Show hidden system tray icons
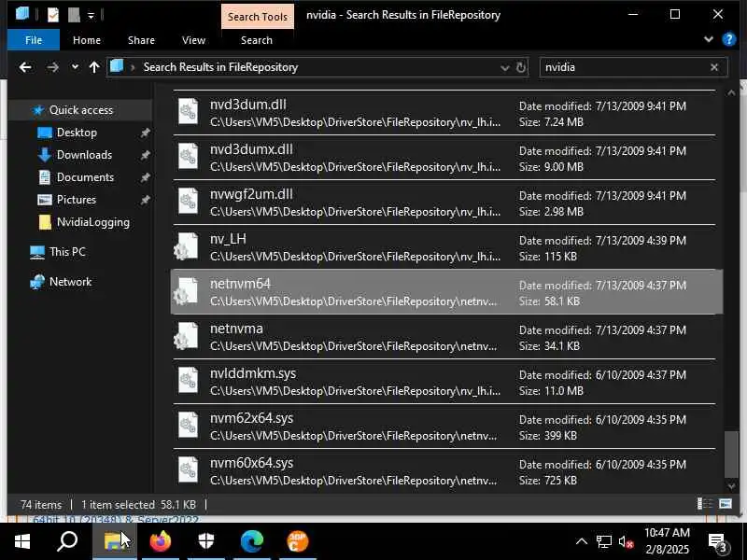The width and height of the screenshot is (747, 560). [x=581, y=541]
